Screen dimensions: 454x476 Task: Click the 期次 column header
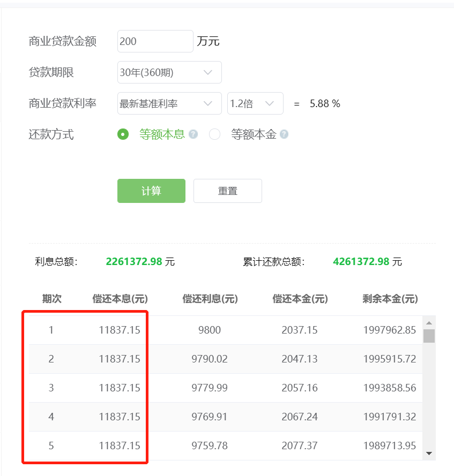(51, 299)
